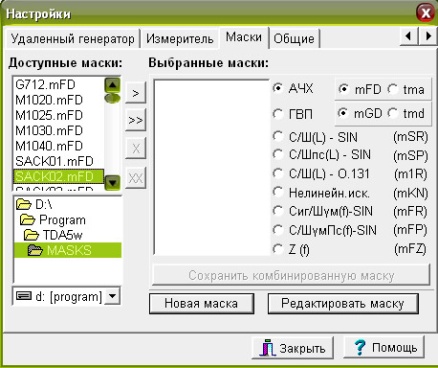Add selected mask with > button
The height and width of the screenshot is (368, 438).
[x=136, y=93]
